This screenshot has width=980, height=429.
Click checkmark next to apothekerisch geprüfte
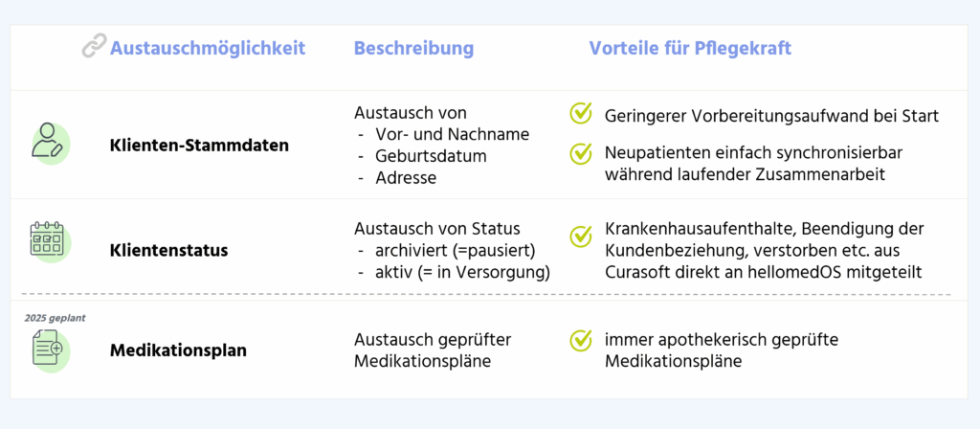pos(581,339)
